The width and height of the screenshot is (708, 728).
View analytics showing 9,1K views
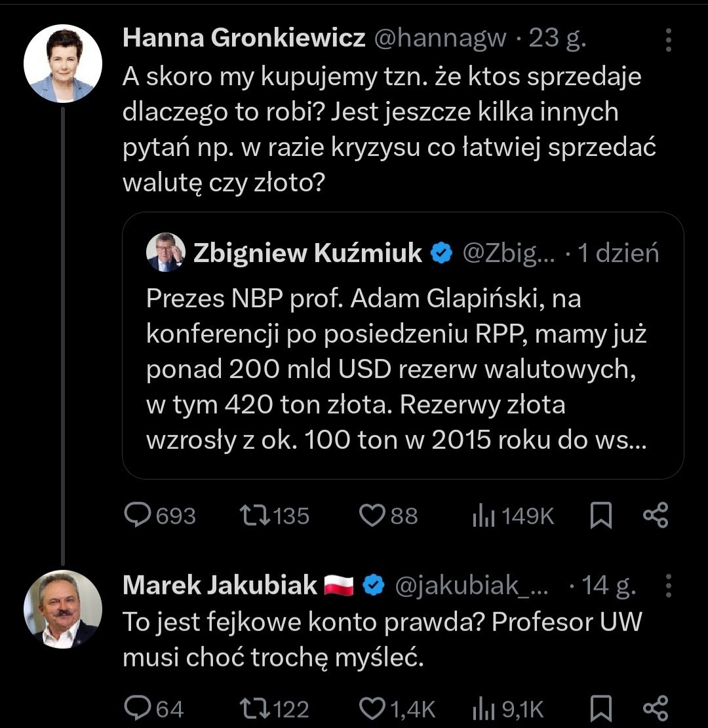point(483,709)
